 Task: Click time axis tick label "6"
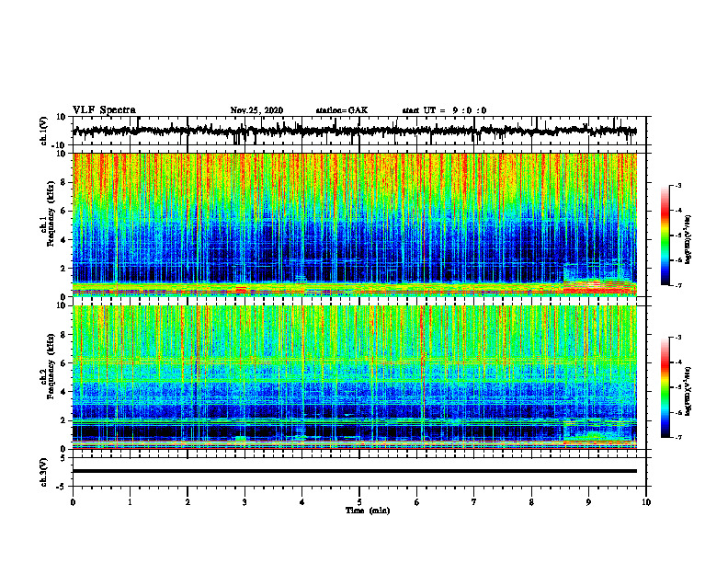pos(417,502)
